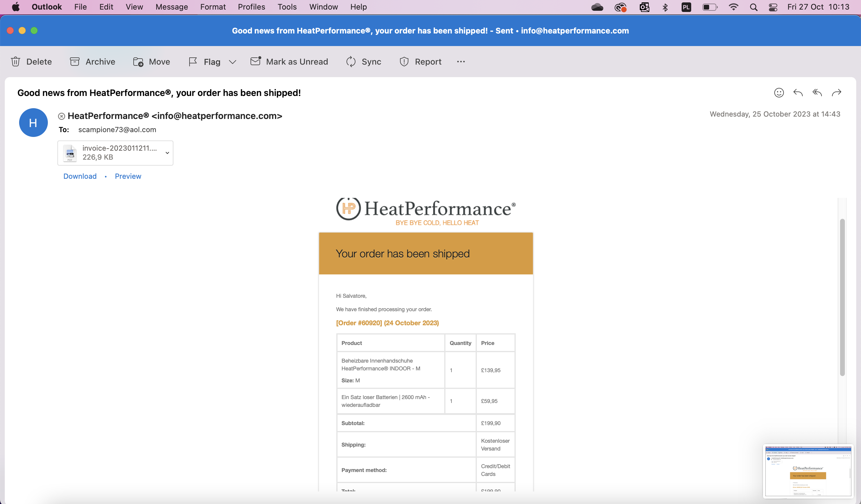This screenshot has width=861, height=504.
Task: Open Control Center
Action: (773, 7)
